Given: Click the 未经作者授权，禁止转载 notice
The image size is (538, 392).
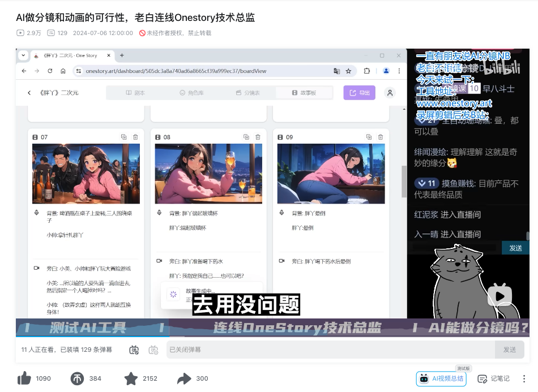Looking at the screenshot, I should click(x=176, y=33).
